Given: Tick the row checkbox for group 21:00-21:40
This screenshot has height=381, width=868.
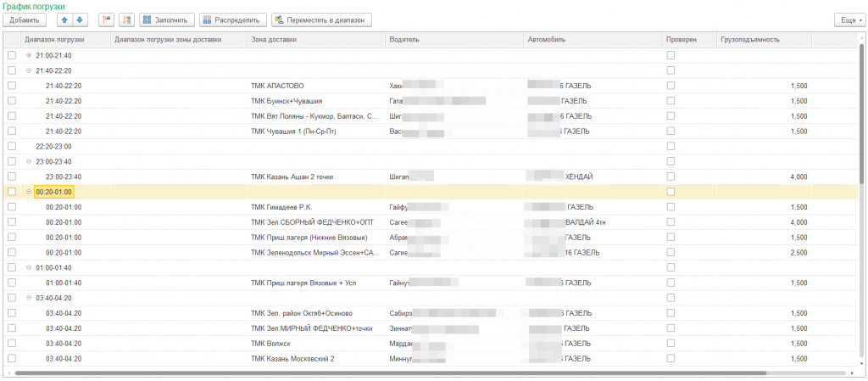Looking at the screenshot, I should pyautogui.click(x=12, y=55).
